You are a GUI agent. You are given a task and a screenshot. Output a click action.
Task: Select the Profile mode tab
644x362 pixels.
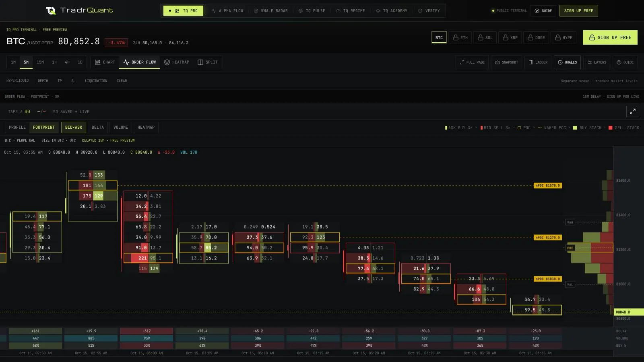tap(17, 128)
